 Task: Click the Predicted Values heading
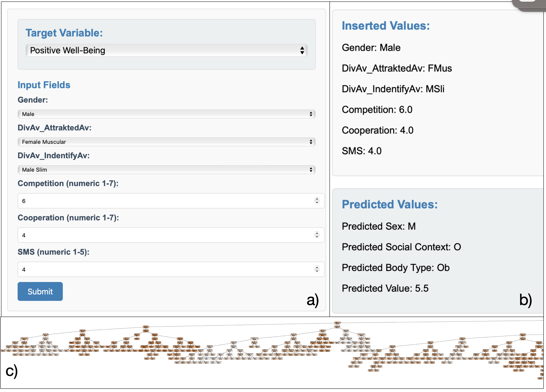[389, 204]
